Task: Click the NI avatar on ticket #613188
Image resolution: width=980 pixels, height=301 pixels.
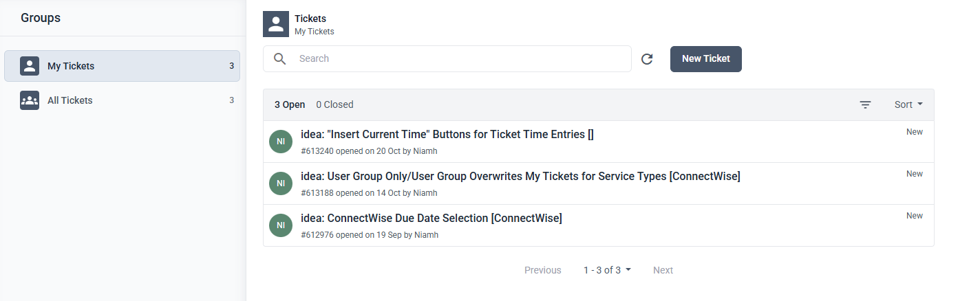Action: (x=281, y=183)
